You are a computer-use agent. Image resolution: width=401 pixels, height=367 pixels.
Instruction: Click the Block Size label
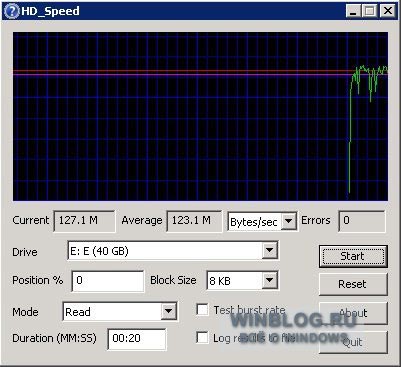click(173, 280)
